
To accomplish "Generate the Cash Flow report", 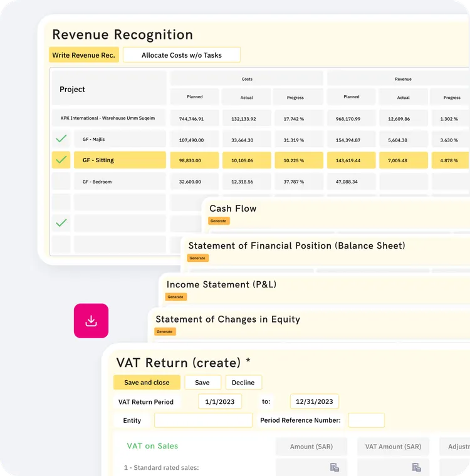I will (x=219, y=220).
